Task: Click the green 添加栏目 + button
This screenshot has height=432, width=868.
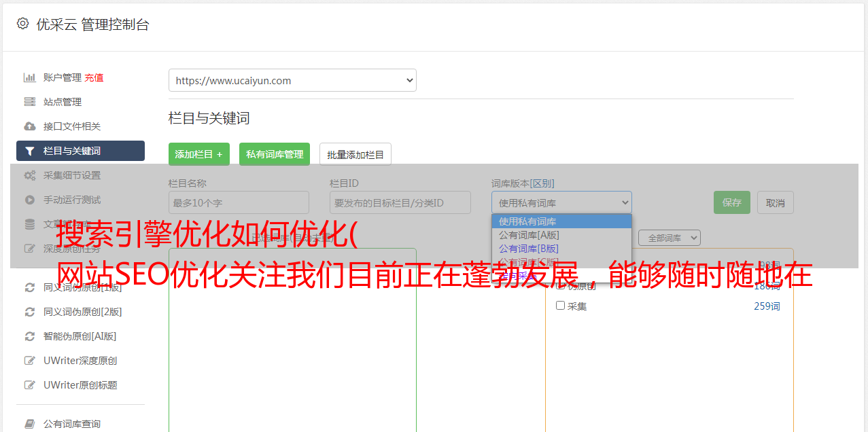Action: pos(199,154)
